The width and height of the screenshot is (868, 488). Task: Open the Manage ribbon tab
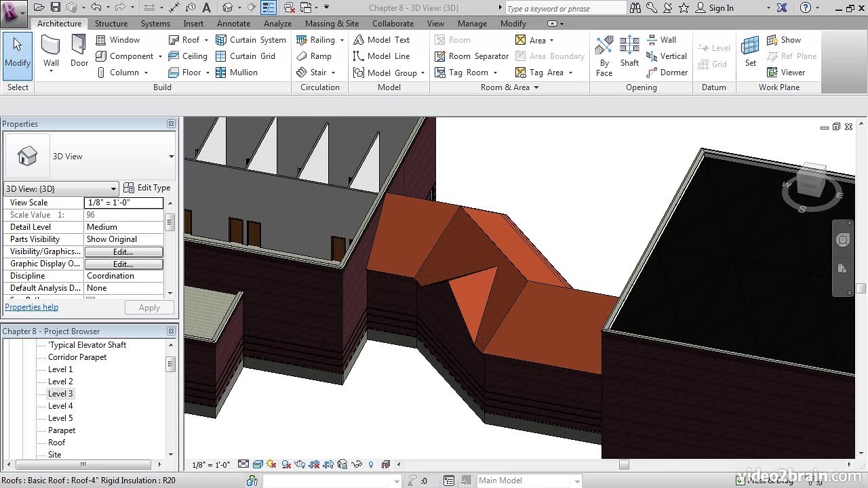[x=472, y=23]
